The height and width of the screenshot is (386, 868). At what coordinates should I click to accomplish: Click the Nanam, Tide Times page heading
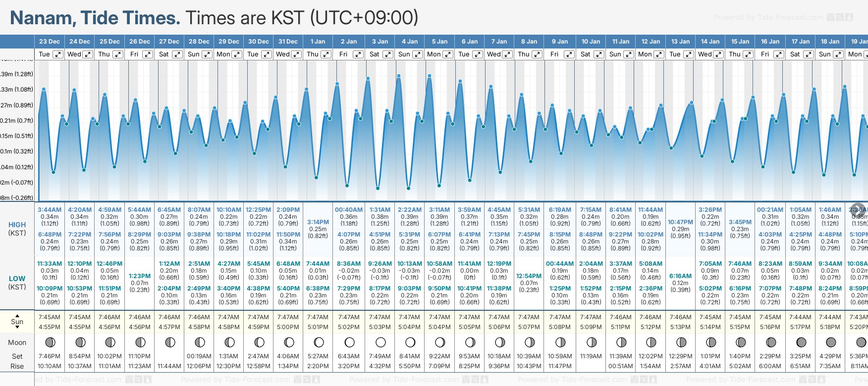pyautogui.click(x=95, y=18)
